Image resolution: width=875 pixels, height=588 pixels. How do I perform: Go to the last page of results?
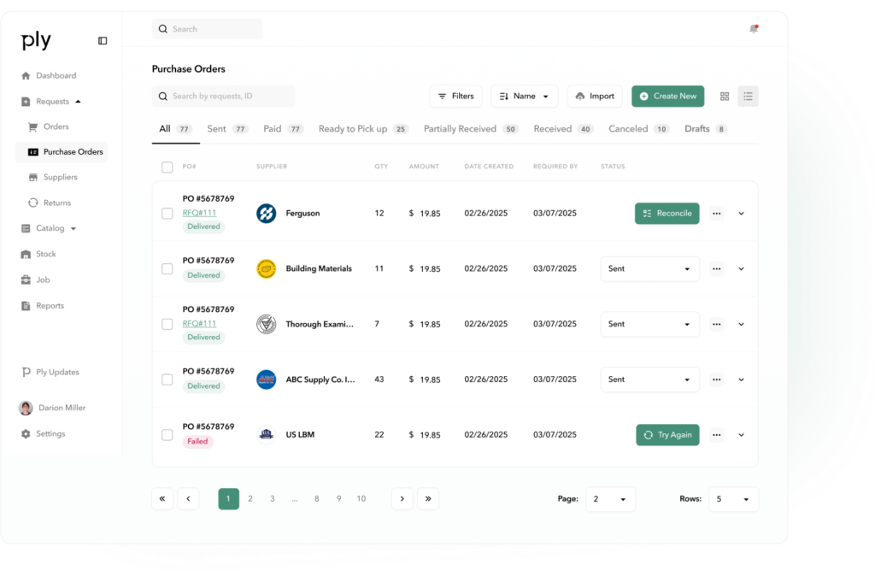(x=428, y=499)
